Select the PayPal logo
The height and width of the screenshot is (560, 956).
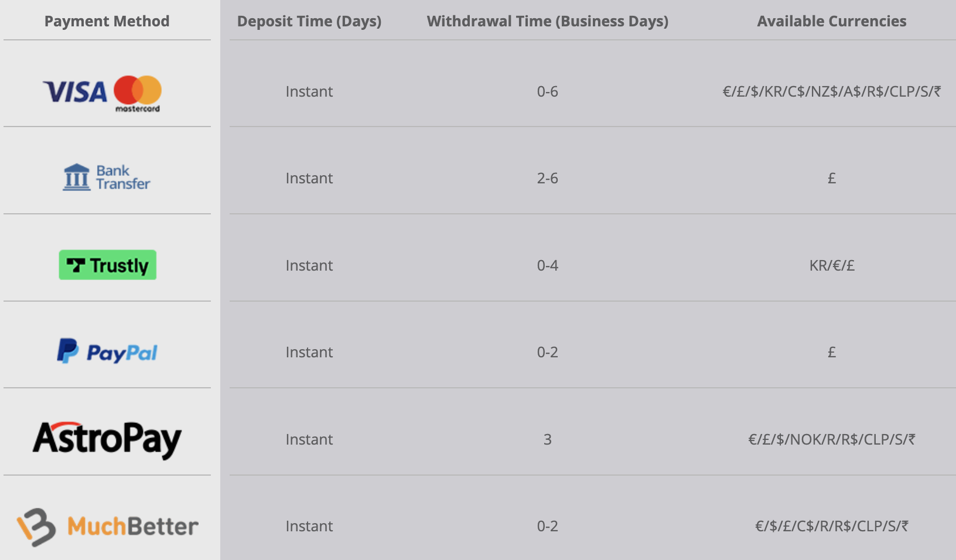(107, 351)
